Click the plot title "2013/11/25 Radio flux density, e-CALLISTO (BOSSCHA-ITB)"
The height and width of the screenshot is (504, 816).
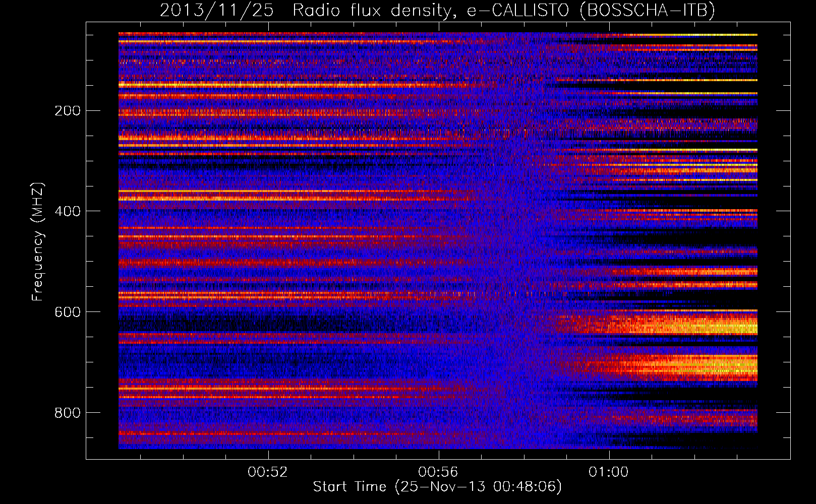(437, 10)
